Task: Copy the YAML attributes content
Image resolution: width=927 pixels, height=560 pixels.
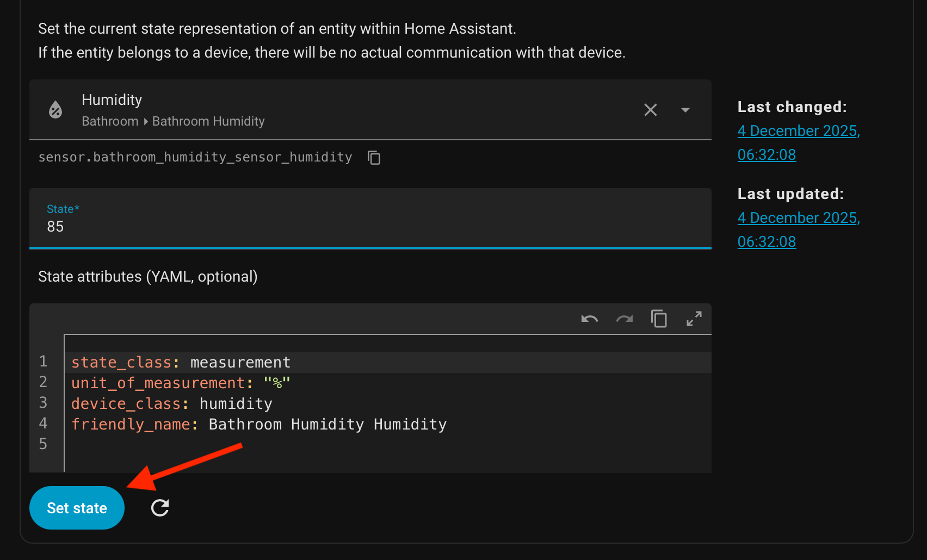Action: [659, 319]
